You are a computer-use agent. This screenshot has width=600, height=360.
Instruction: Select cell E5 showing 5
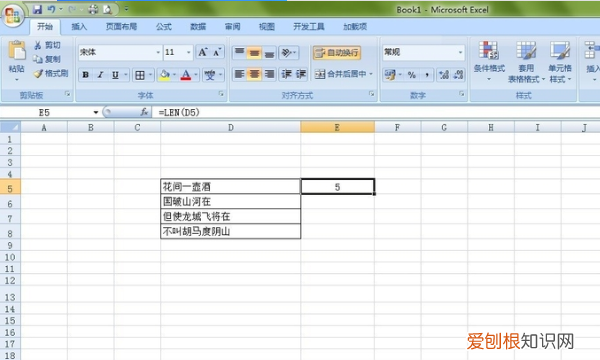point(338,187)
